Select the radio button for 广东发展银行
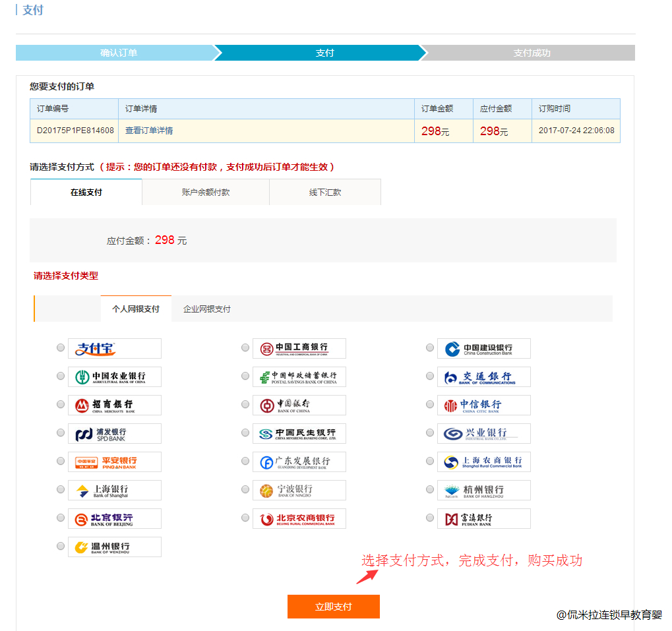Image resolution: width=672 pixels, height=631 pixels. pyautogui.click(x=245, y=461)
